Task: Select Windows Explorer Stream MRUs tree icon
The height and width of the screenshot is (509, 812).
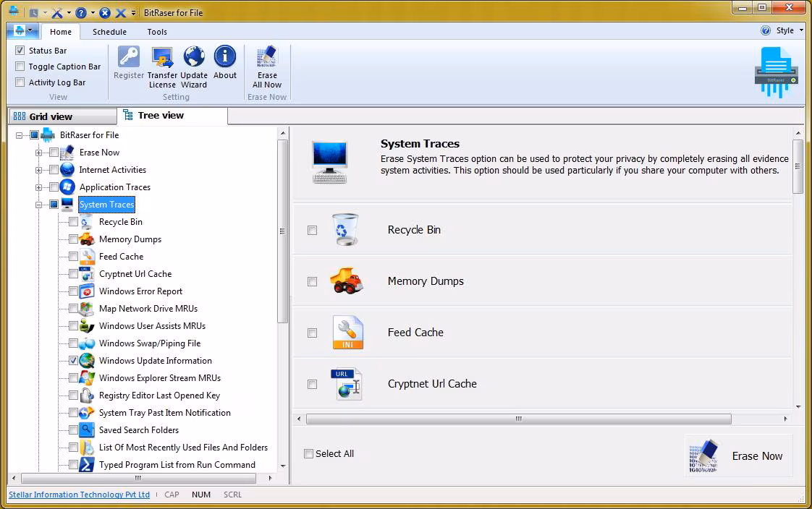Action: point(87,378)
